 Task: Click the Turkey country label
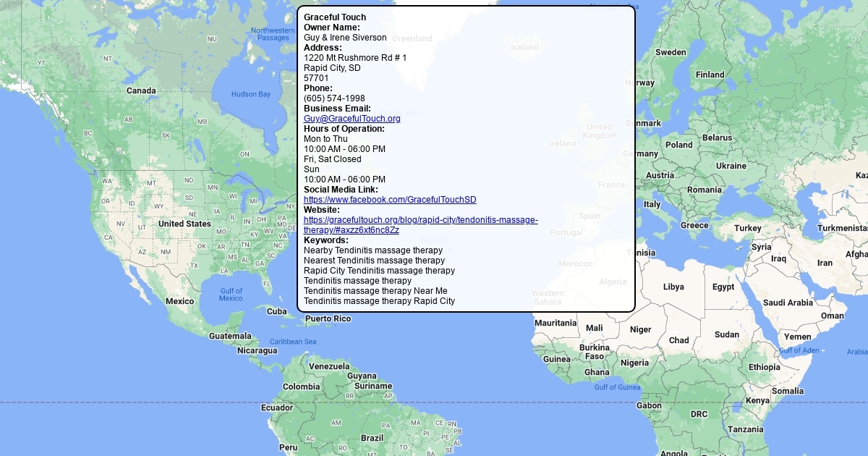pyautogui.click(x=748, y=229)
